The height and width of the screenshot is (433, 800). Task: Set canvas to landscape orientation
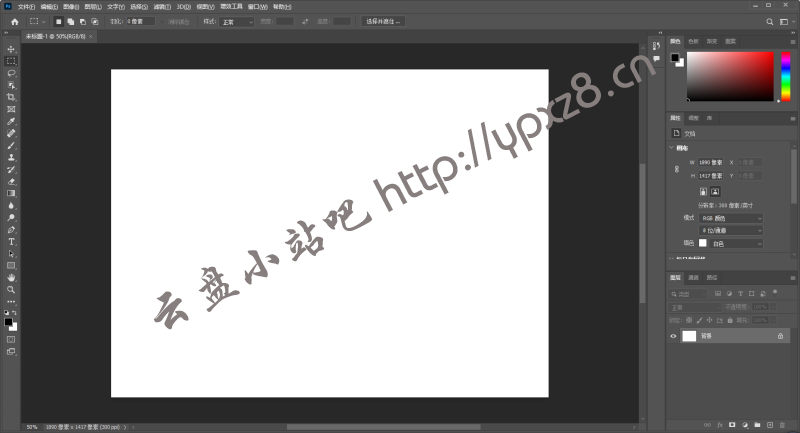coord(715,192)
